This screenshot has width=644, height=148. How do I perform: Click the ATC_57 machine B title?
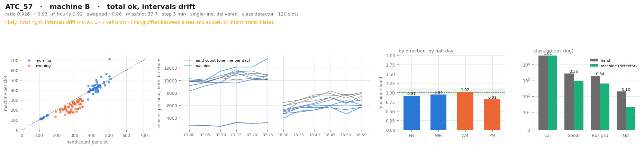pos(100,7)
